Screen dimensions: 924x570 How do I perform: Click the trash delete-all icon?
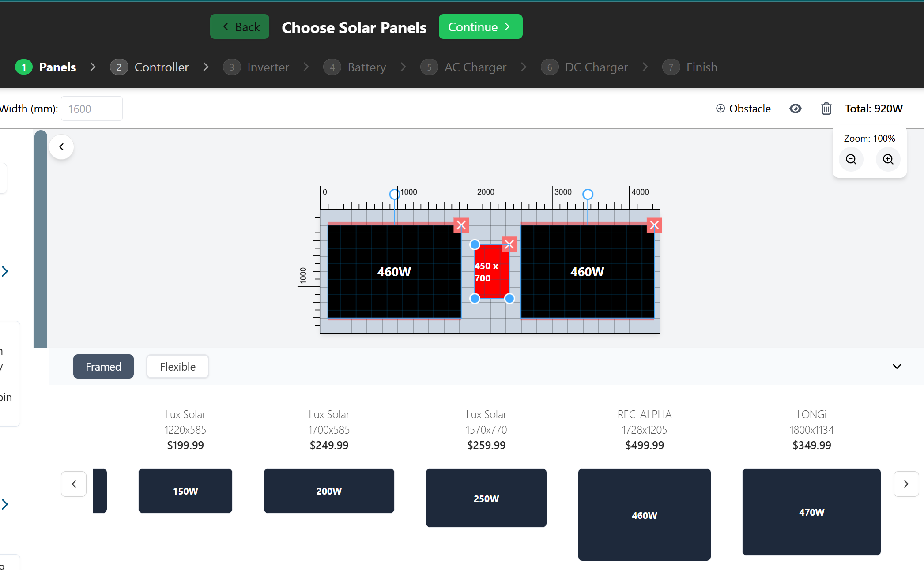(826, 109)
